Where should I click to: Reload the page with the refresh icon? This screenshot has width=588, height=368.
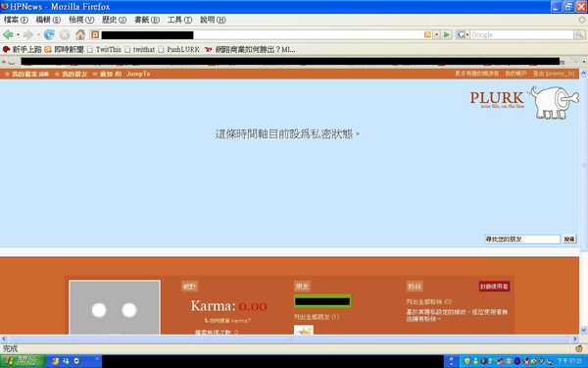49,35
